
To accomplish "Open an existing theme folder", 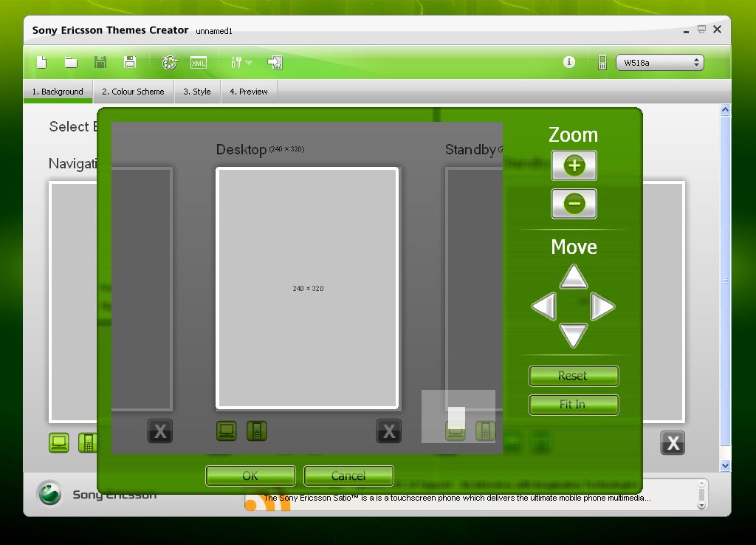I will click(x=71, y=62).
